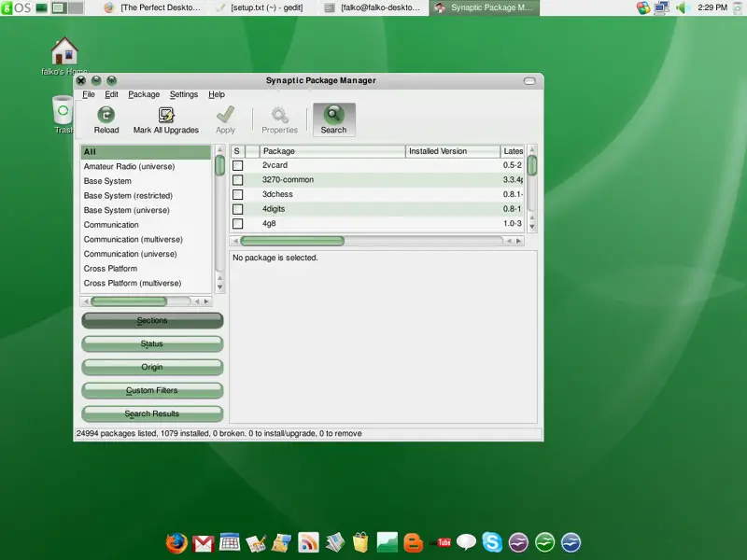
Task: Open the newspaper dock icon
Action: tap(335, 542)
